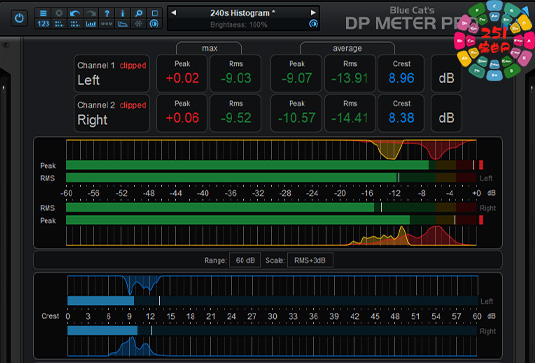Open the '240s Histogram' preset name list
This screenshot has width=535, height=363.
tap(242, 13)
